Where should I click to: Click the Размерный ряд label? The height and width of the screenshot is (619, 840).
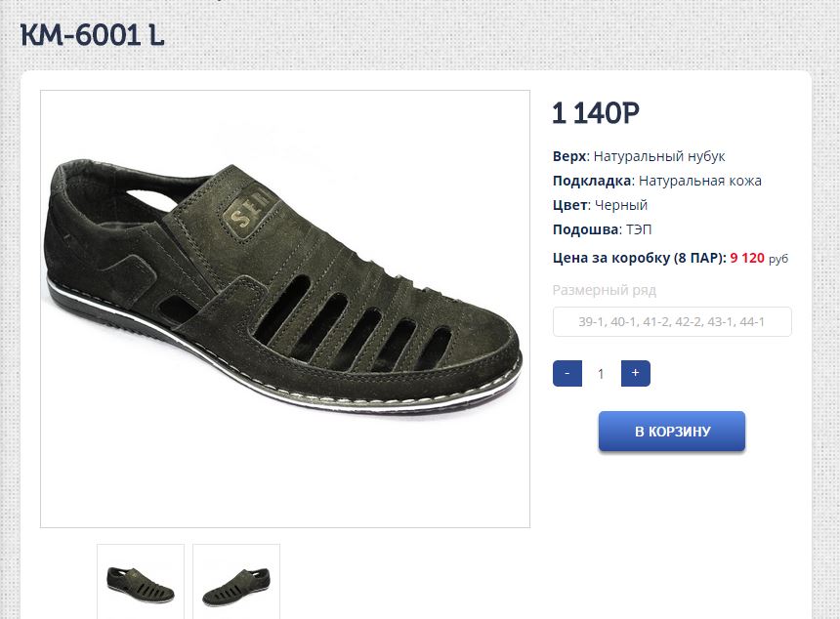605,290
